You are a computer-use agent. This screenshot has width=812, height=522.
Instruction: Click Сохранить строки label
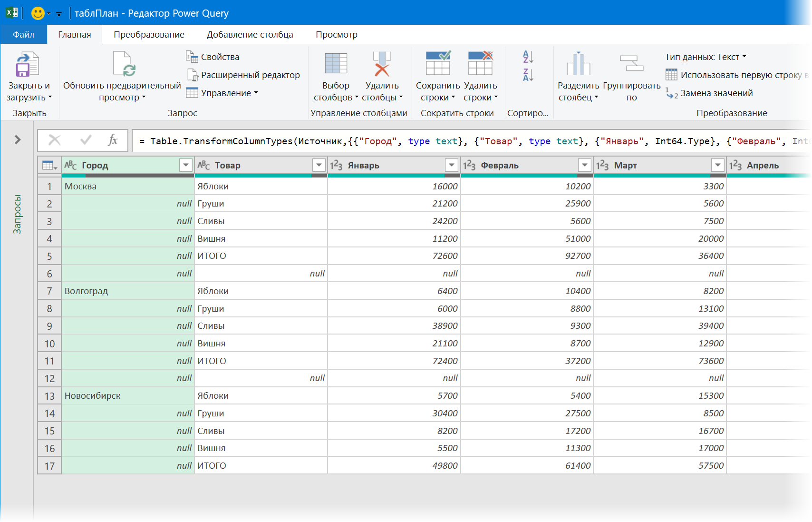coord(438,91)
